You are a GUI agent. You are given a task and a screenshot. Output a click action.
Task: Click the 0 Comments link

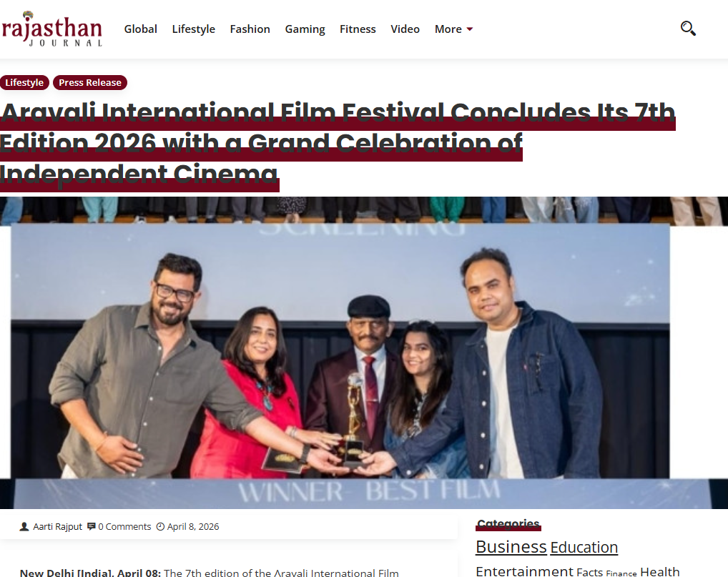[124, 526]
